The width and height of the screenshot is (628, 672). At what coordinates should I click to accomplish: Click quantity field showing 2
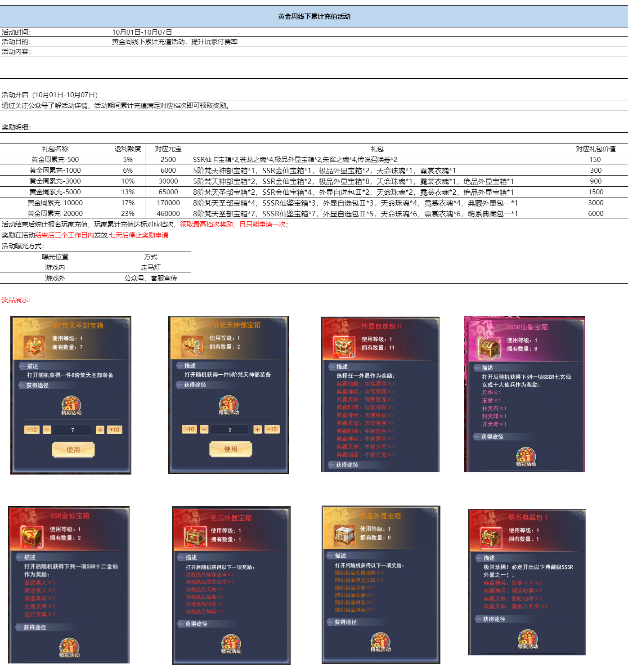pyautogui.click(x=230, y=430)
